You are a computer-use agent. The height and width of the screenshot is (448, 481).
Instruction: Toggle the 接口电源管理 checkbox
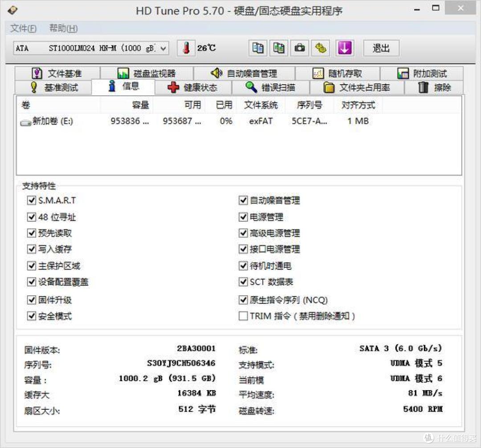[243, 248]
